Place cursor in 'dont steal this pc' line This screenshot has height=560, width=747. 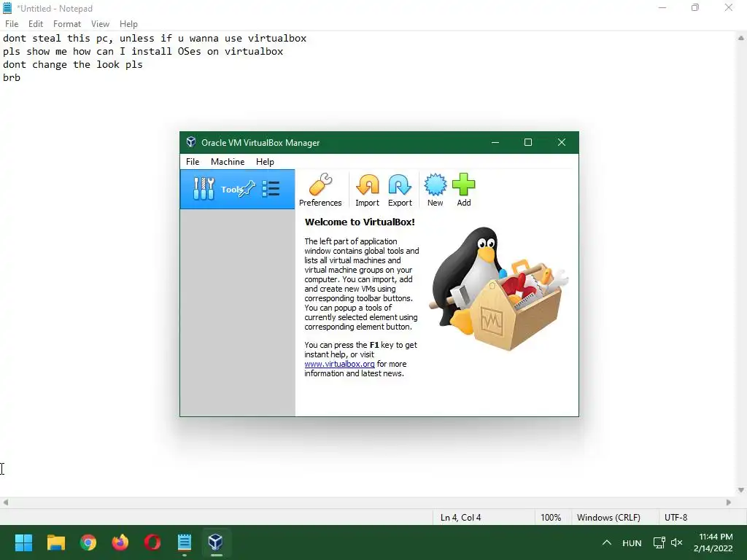point(155,38)
